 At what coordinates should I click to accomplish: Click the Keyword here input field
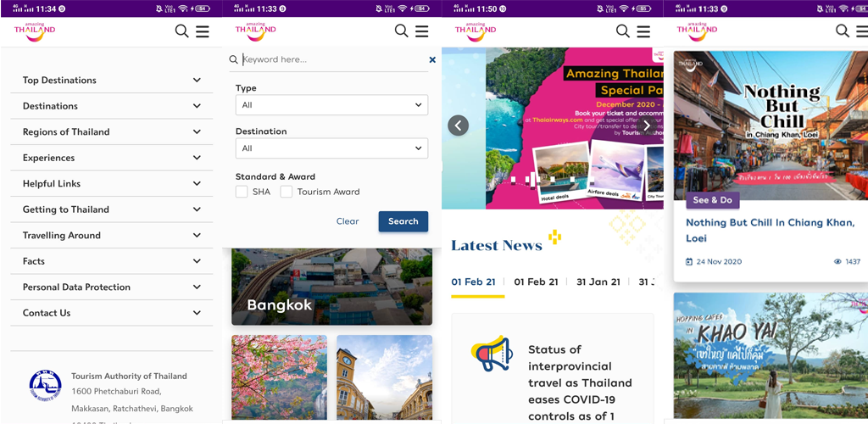click(333, 59)
